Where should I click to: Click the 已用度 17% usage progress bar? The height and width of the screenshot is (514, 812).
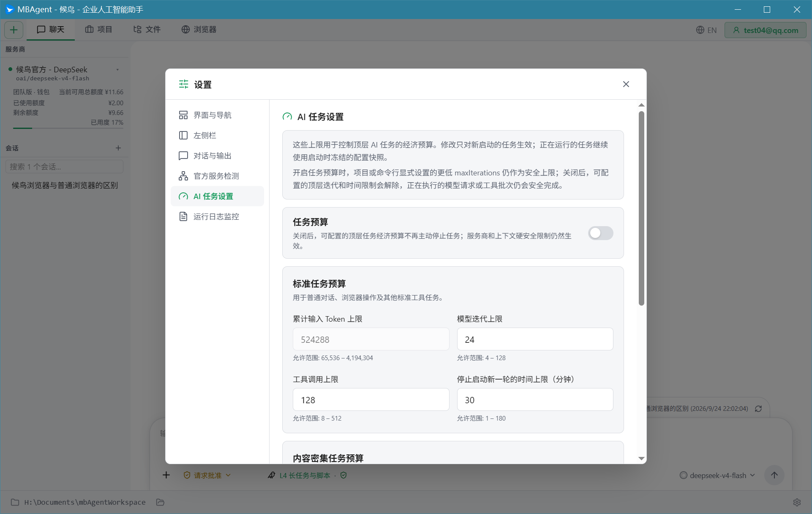(68, 128)
